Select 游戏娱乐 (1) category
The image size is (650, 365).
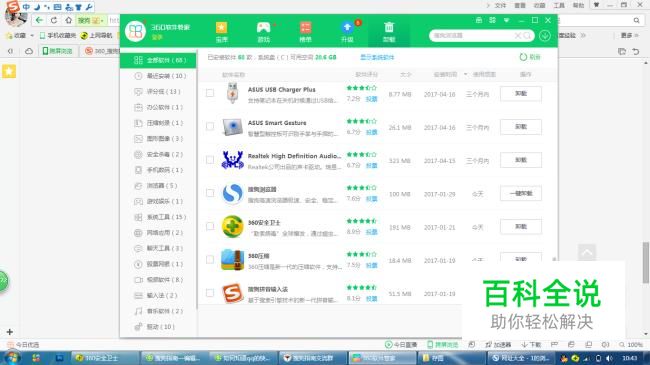pyautogui.click(x=158, y=202)
